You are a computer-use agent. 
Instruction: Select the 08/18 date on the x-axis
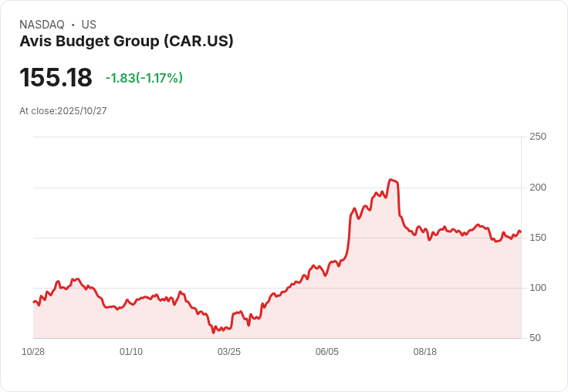point(425,352)
